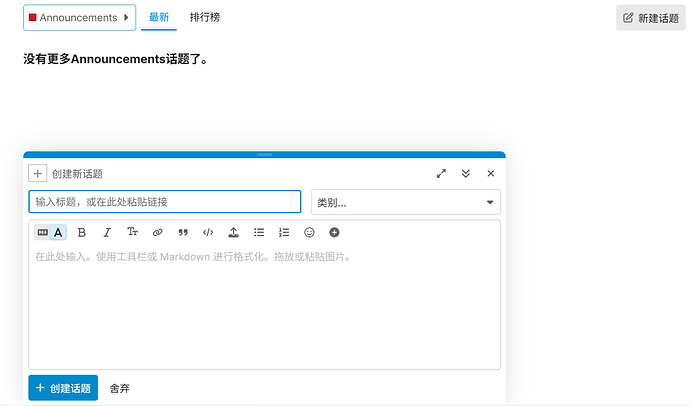The height and width of the screenshot is (406, 690).
Task: Minimize the composer panel
Action: pos(466,174)
